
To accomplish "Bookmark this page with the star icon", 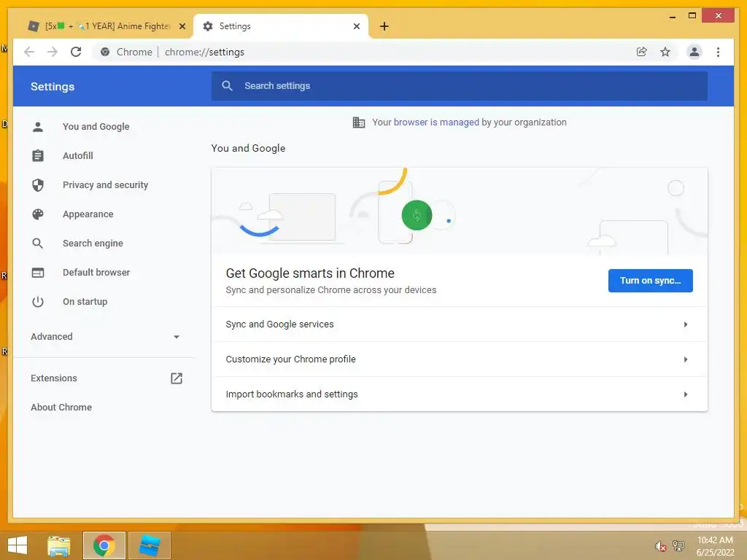I will (665, 52).
